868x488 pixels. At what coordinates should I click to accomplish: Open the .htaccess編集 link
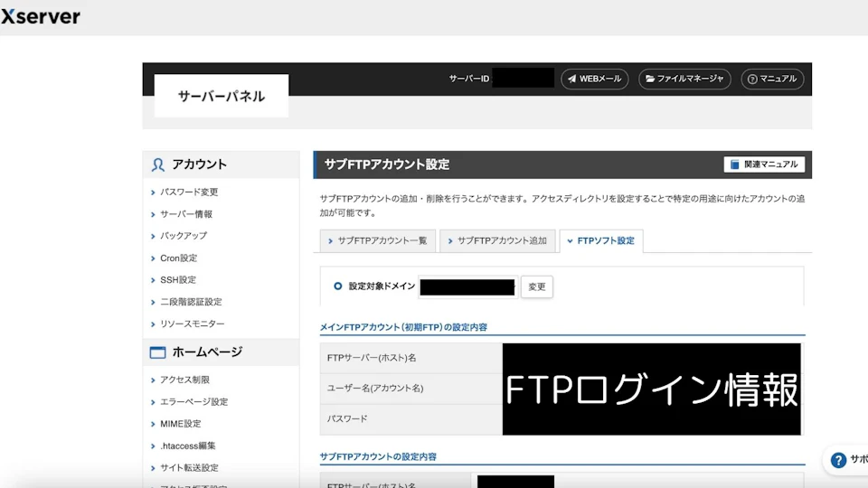point(188,446)
